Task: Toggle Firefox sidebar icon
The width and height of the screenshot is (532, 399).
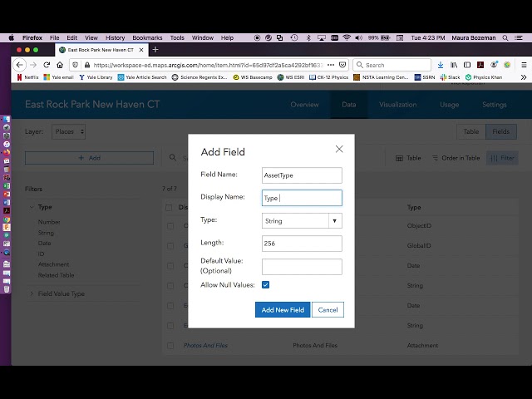Action: [467, 65]
